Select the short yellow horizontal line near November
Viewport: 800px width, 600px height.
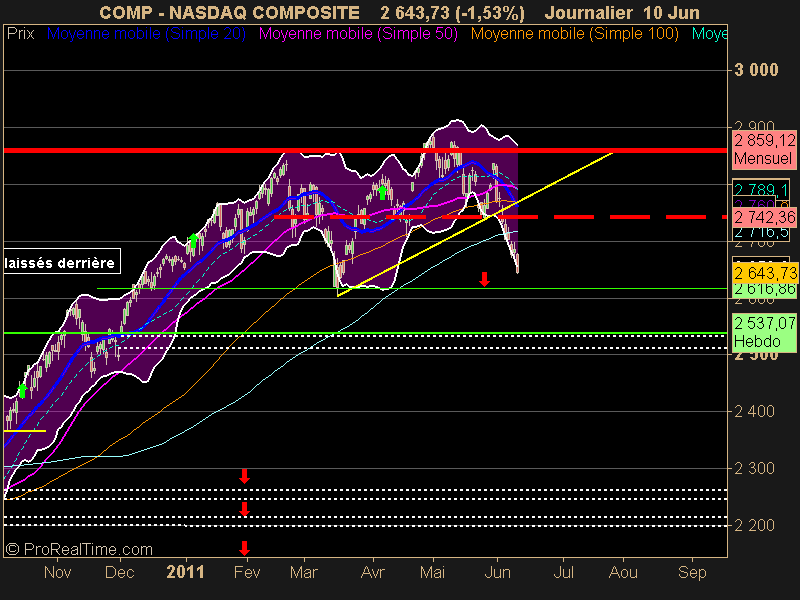point(24,431)
